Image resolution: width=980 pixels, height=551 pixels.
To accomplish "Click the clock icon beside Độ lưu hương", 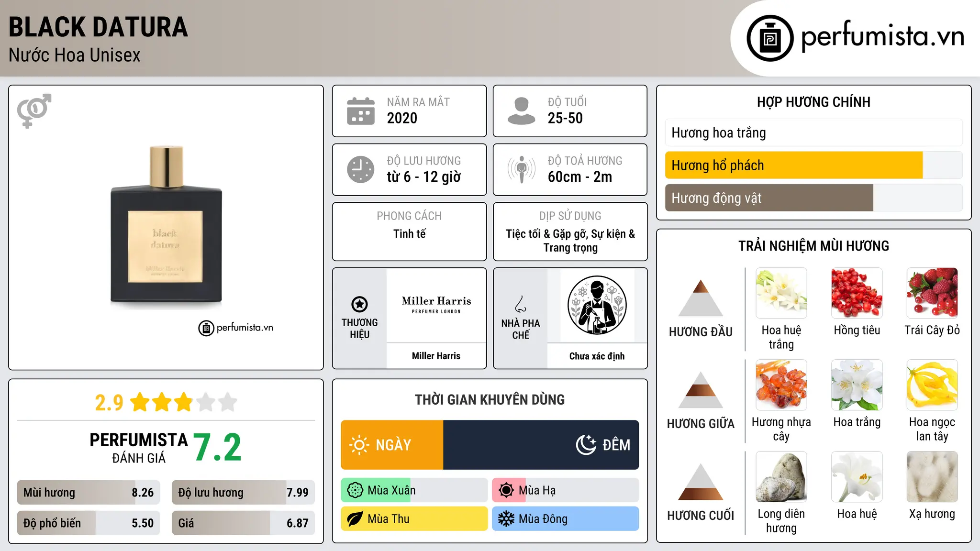I will [x=361, y=169].
